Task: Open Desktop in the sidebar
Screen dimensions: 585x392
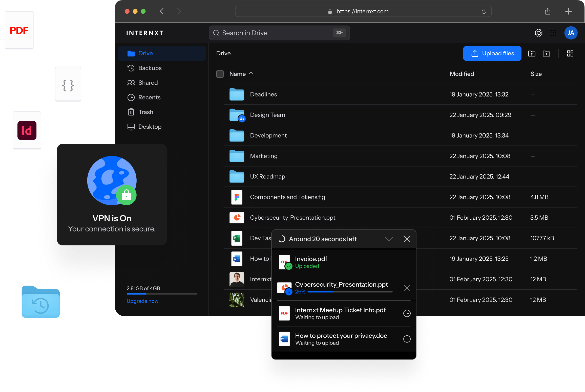Action: click(x=150, y=127)
